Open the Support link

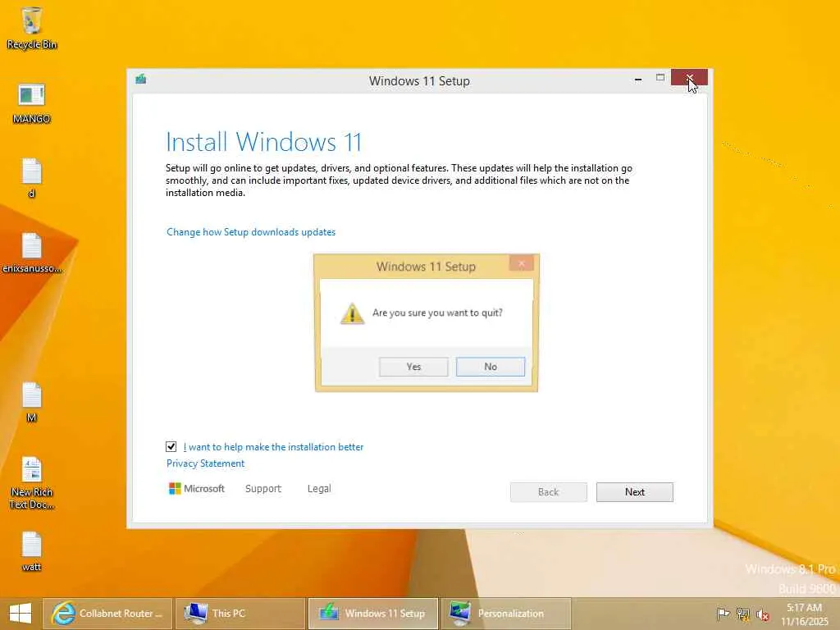pyautogui.click(x=263, y=489)
